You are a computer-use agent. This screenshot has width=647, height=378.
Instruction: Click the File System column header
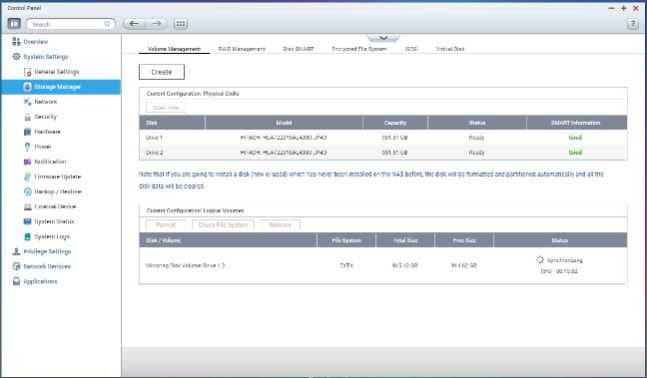(346, 240)
